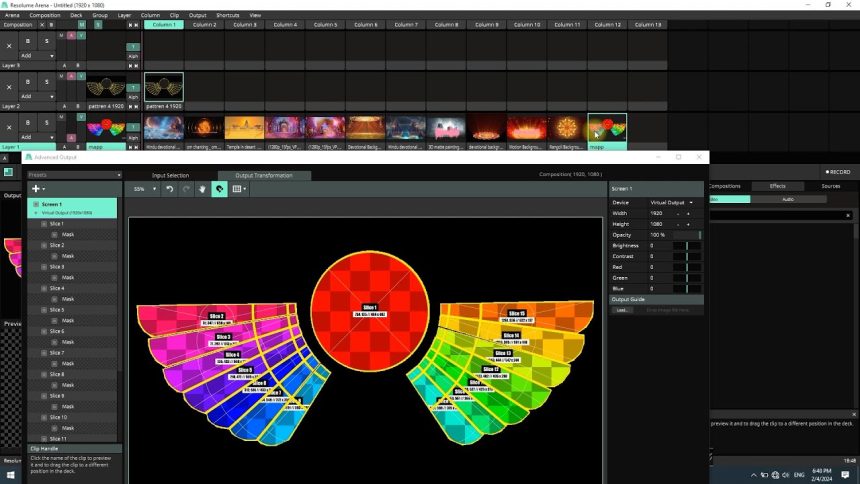Click the composition X clear icon
Image resolution: width=860 pixels, height=484 pixels.
[42, 25]
